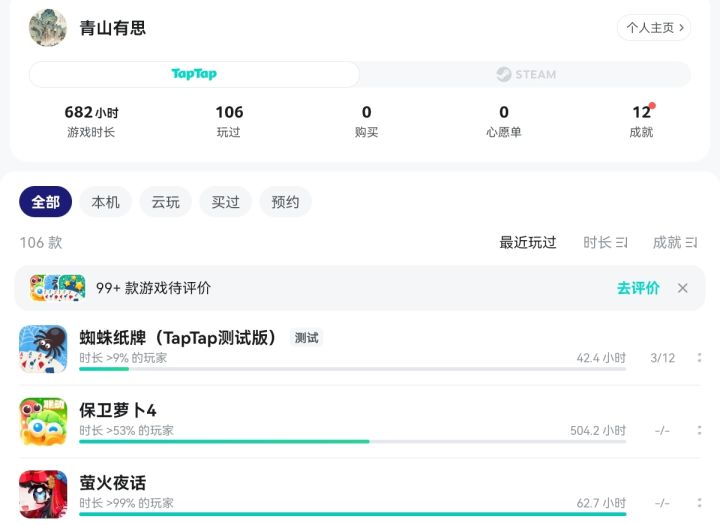Open more options for 蜘蛛纸牌
This screenshot has height=525, width=720.
tap(699, 358)
